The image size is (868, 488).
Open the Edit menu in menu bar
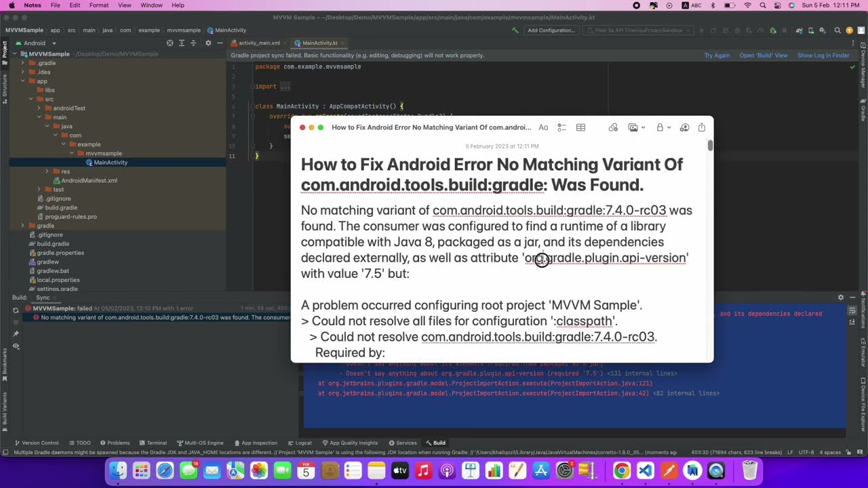(75, 5)
